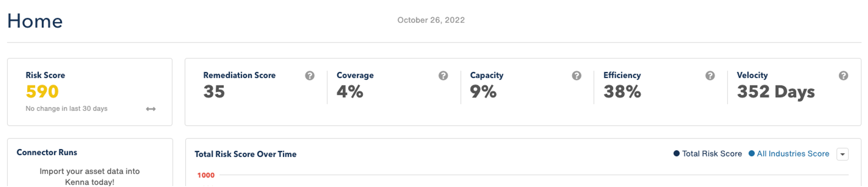Select the Remediation Score value 35
Screen dimensions: 868x187
tap(214, 92)
